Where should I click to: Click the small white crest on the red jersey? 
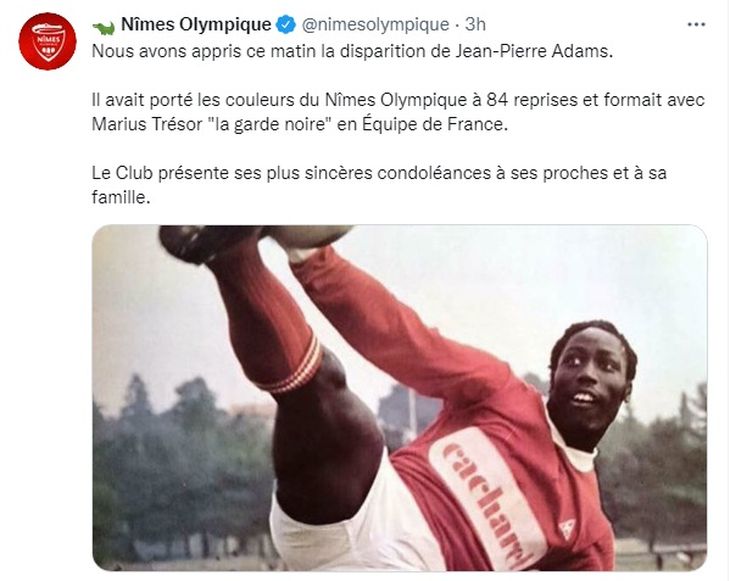(567, 529)
